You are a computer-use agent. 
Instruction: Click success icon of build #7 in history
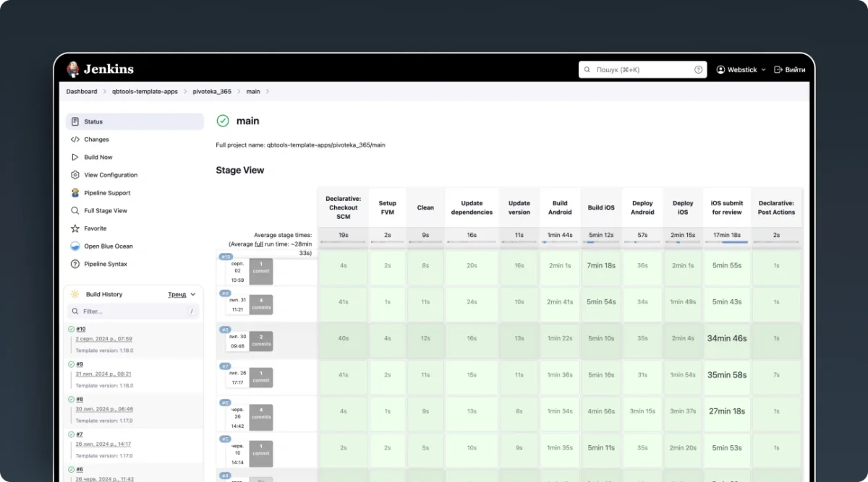tap(71, 434)
